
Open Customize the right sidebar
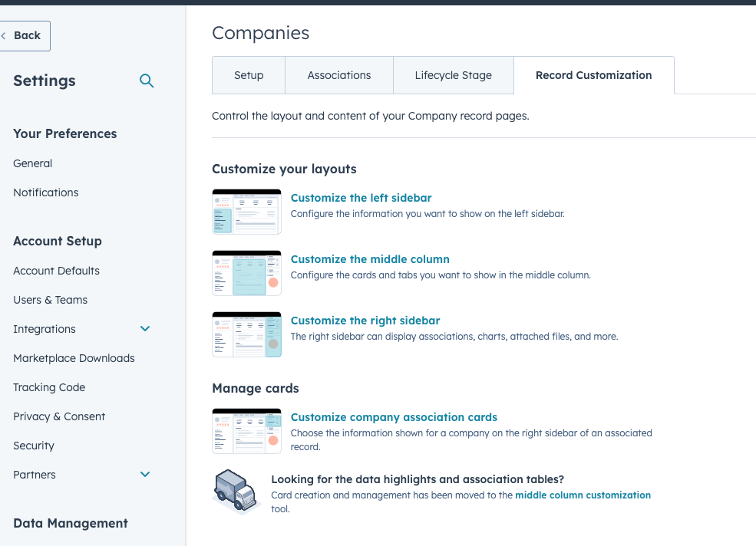point(365,320)
